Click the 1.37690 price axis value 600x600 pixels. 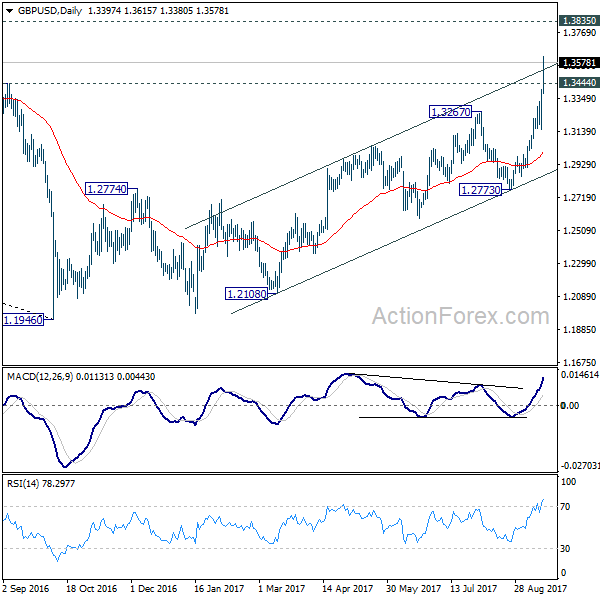pos(579,33)
